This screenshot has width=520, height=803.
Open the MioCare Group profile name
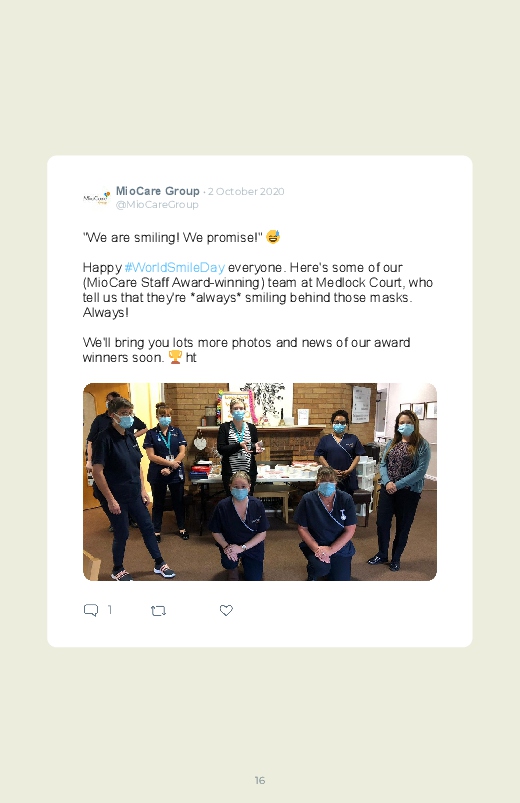157,191
